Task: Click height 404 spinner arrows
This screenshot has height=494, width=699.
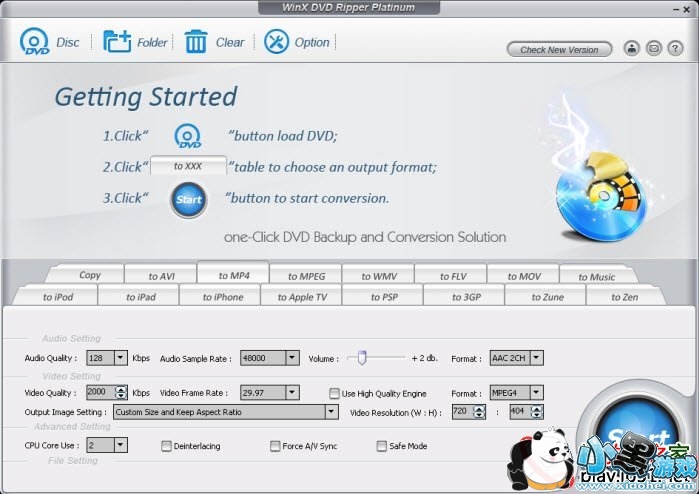Action: [537, 412]
